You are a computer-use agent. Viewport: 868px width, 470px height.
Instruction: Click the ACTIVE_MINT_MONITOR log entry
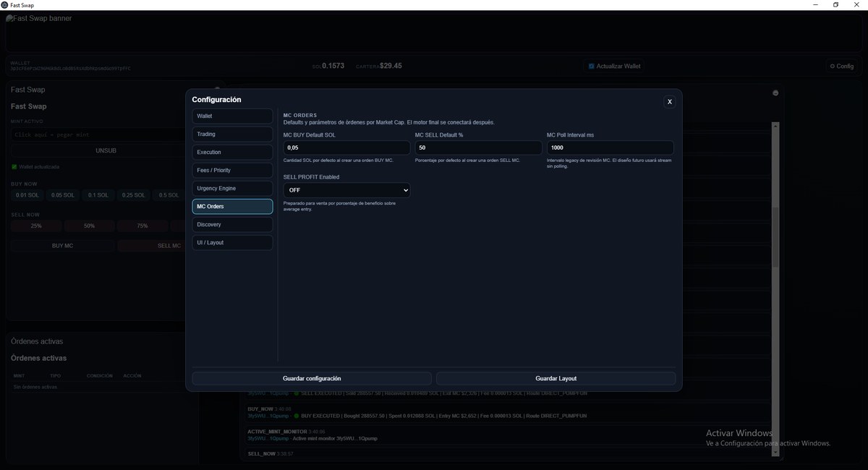(x=506, y=435)
